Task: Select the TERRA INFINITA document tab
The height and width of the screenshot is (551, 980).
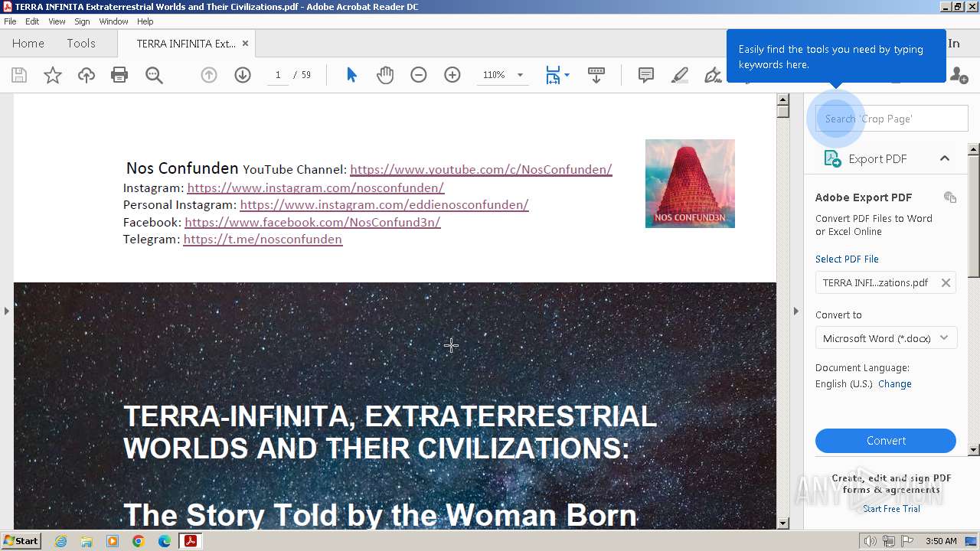Action: point(186,44)
